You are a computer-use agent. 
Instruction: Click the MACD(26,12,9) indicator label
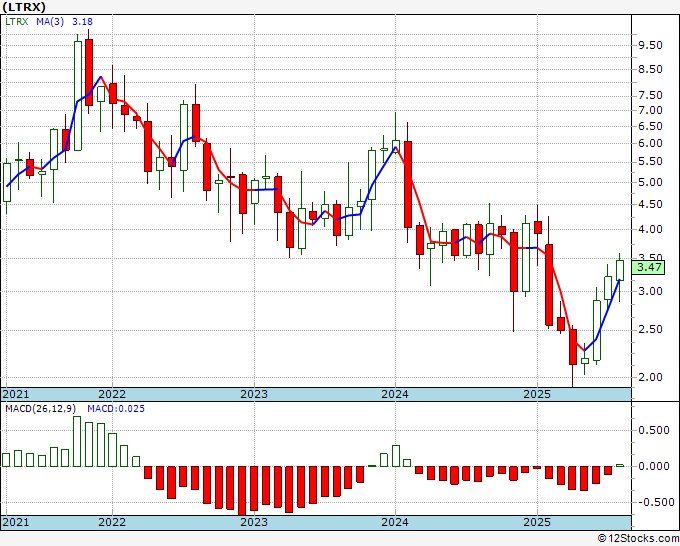point(41,409)
